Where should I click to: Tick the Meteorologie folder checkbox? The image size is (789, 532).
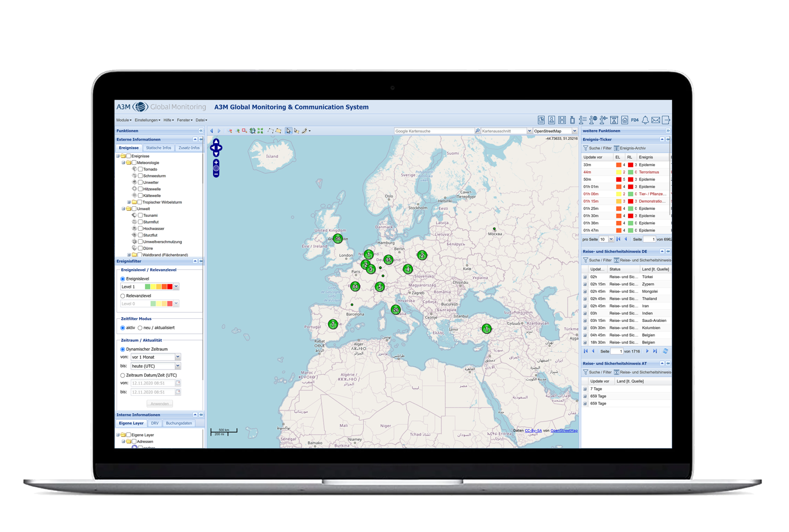[134, 163]
